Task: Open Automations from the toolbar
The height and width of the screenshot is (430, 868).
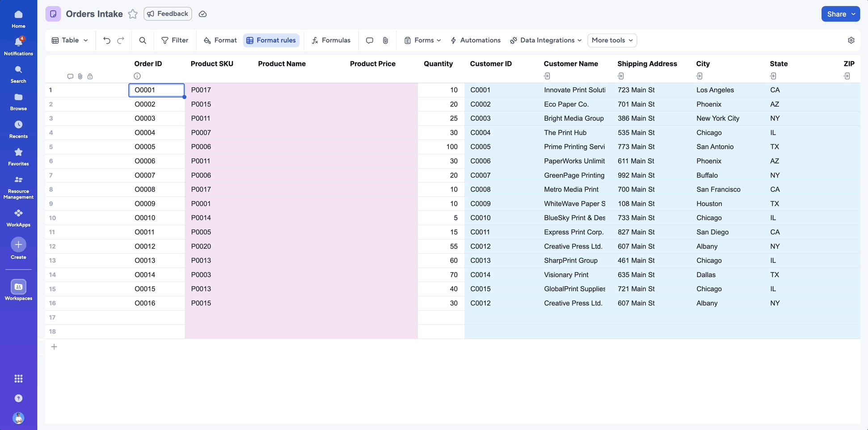Action: (x=475, y=40)
